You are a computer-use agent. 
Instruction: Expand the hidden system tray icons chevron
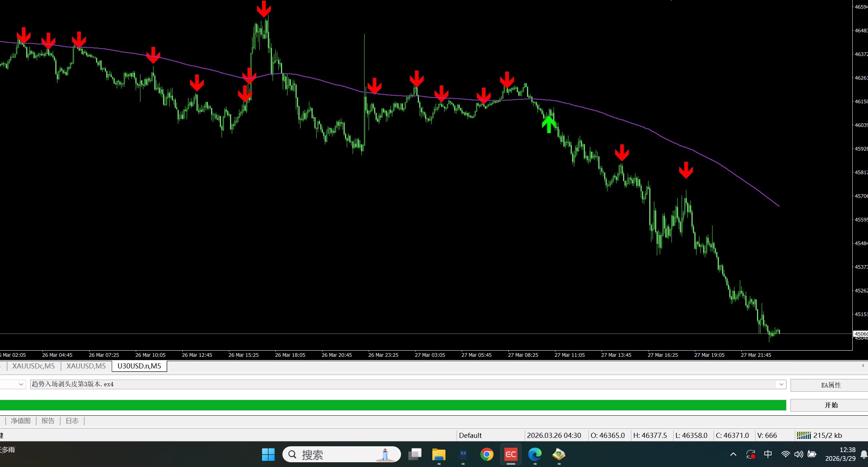(x=733, y=454)
